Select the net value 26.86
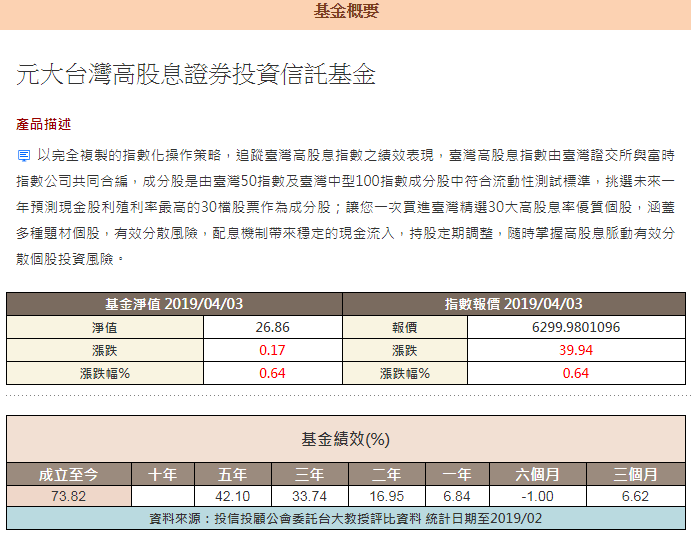The image size is (691, 534). coord(272,327)
